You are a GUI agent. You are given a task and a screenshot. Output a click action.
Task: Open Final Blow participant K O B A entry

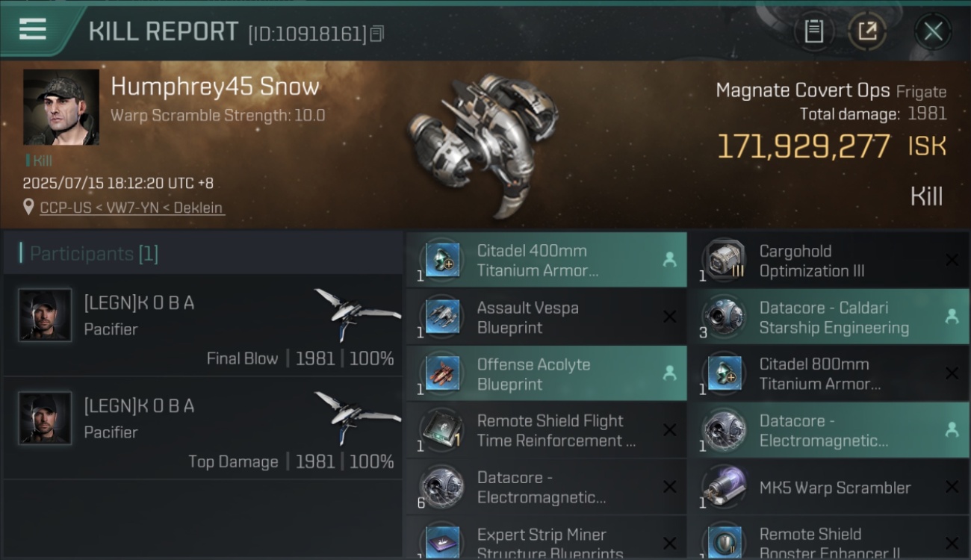[203, 326]
